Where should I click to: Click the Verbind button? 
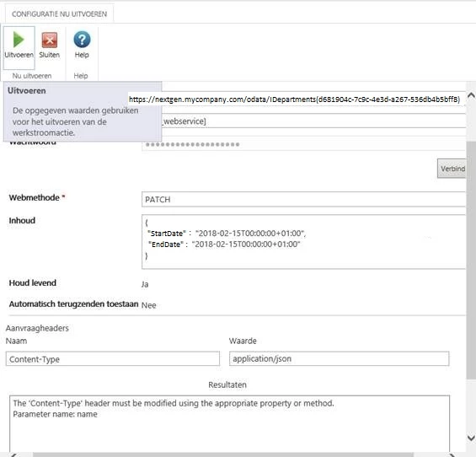point(452,169)
